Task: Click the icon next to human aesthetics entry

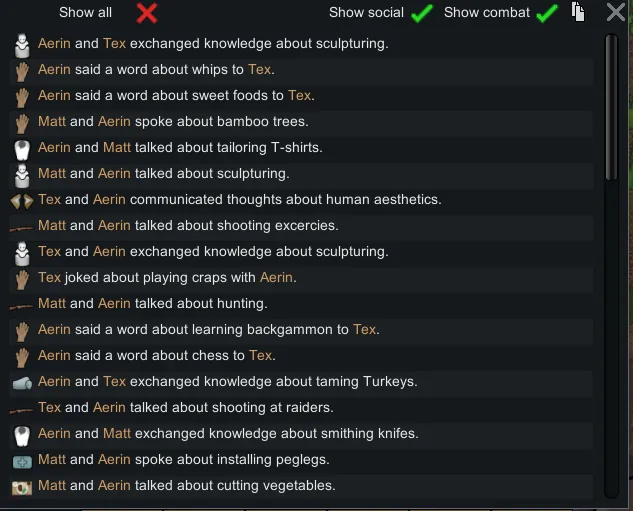Action: tap(22, 200)
